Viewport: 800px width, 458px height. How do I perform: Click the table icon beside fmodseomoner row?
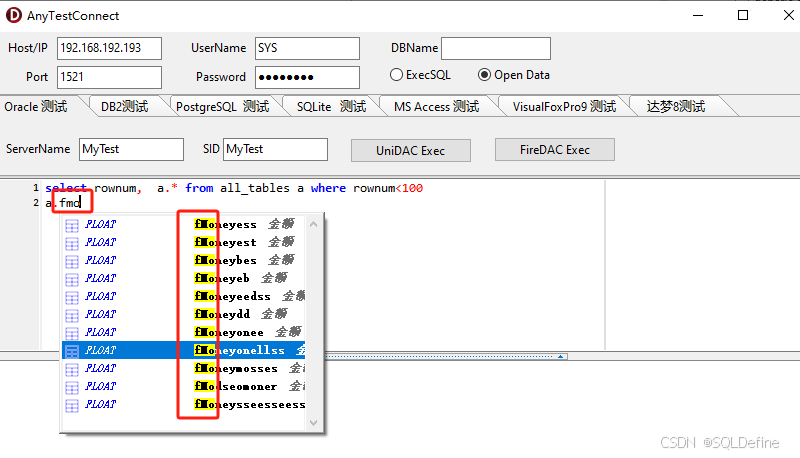(72, 387)
